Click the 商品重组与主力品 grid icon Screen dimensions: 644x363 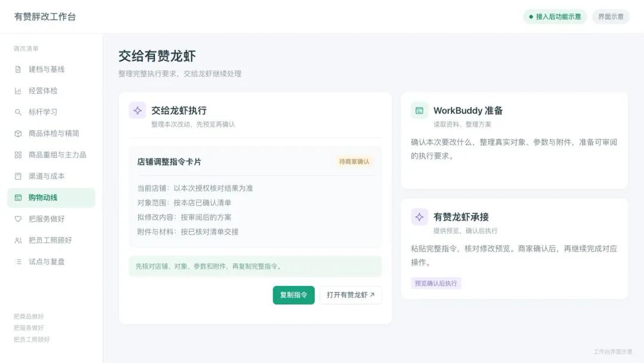click(18, 155)
